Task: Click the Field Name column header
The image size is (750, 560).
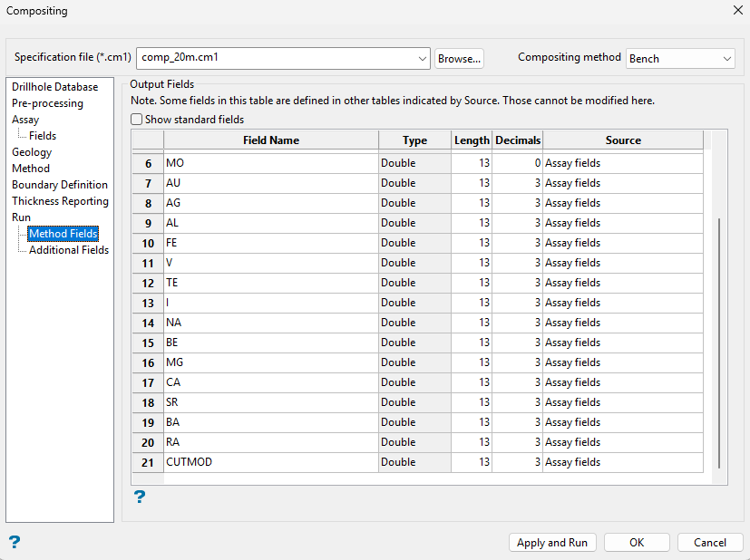Action: coord(271,140)
